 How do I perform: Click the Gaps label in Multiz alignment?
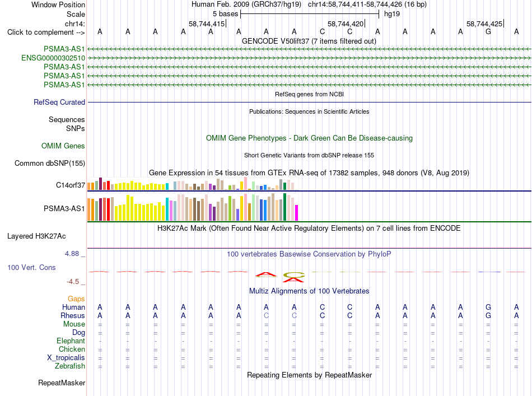(x=76, y=299)
